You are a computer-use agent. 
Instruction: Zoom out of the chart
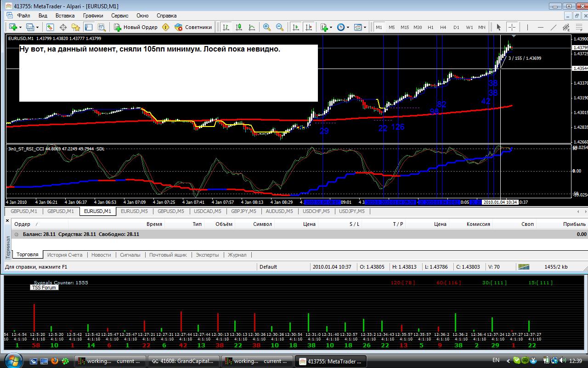[279, 27]
